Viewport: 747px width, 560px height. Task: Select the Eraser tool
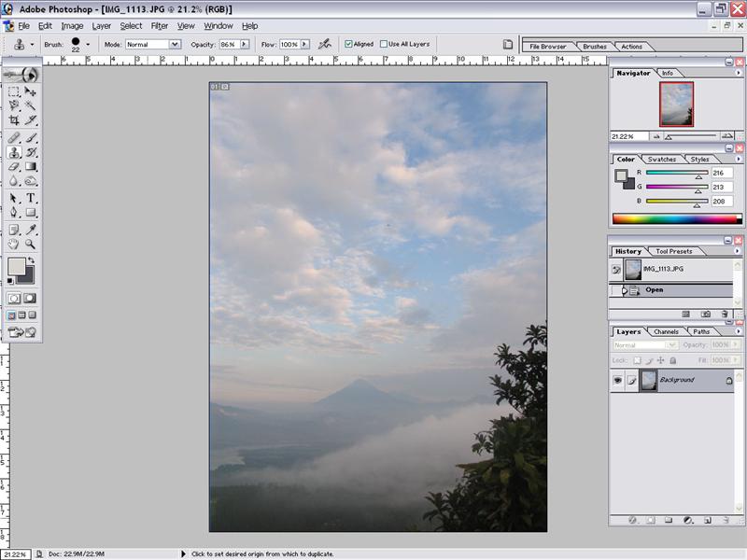[14, 167]
